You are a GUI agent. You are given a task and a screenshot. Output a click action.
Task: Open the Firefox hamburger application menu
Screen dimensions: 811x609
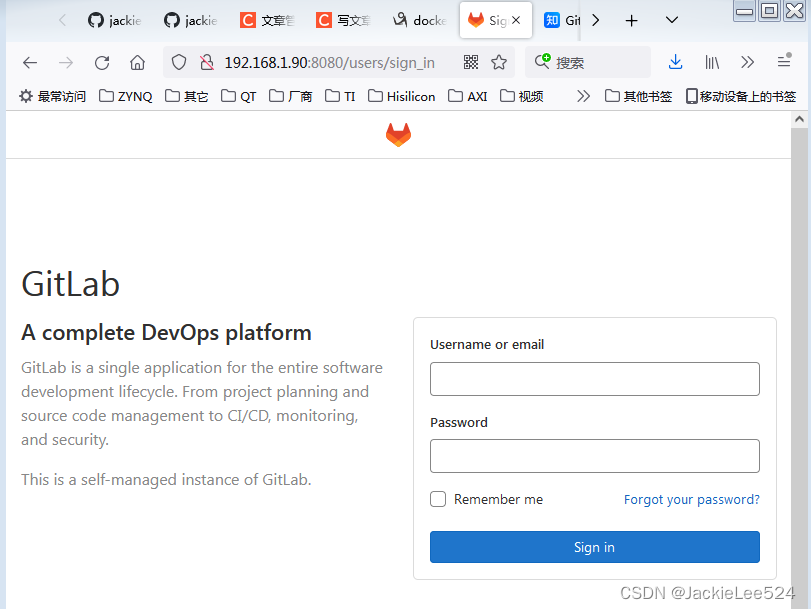pos(784,62)
